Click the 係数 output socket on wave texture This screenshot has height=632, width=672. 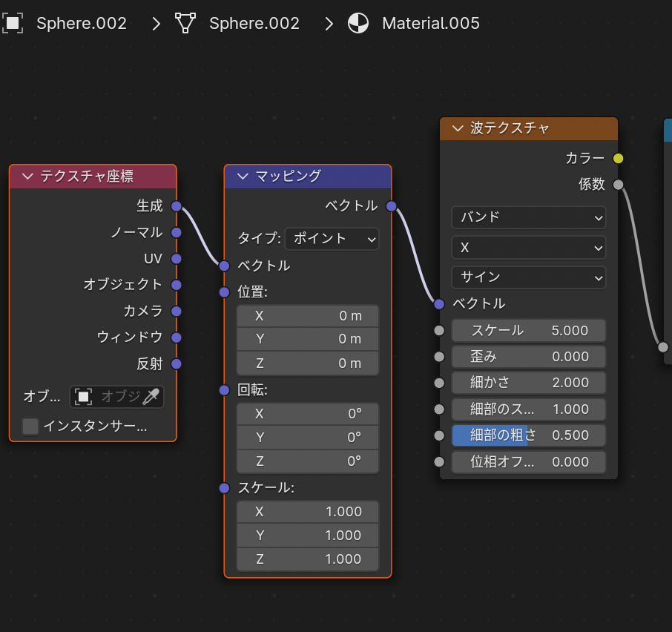click(619, 185)
